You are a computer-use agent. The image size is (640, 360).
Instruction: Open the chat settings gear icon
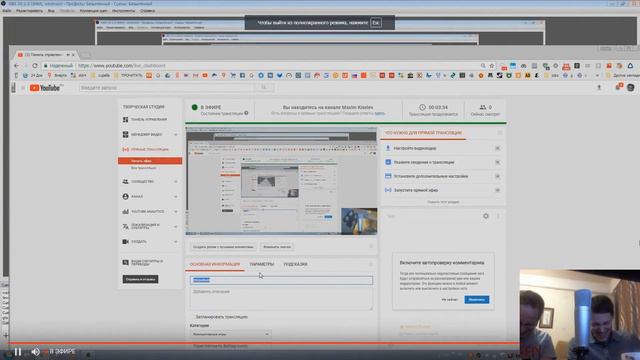486,216
